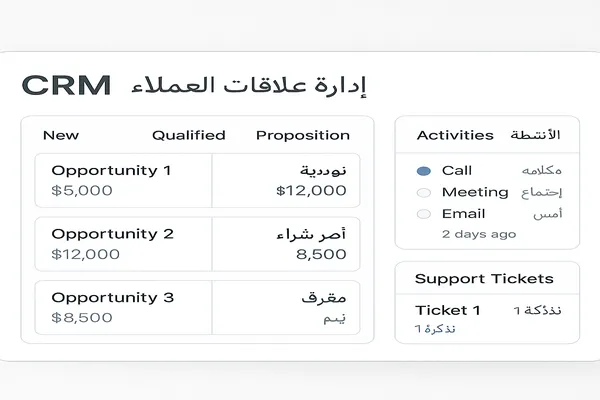Select the Call activity radio button
600x400 pixels.
(x=423, y=171)
